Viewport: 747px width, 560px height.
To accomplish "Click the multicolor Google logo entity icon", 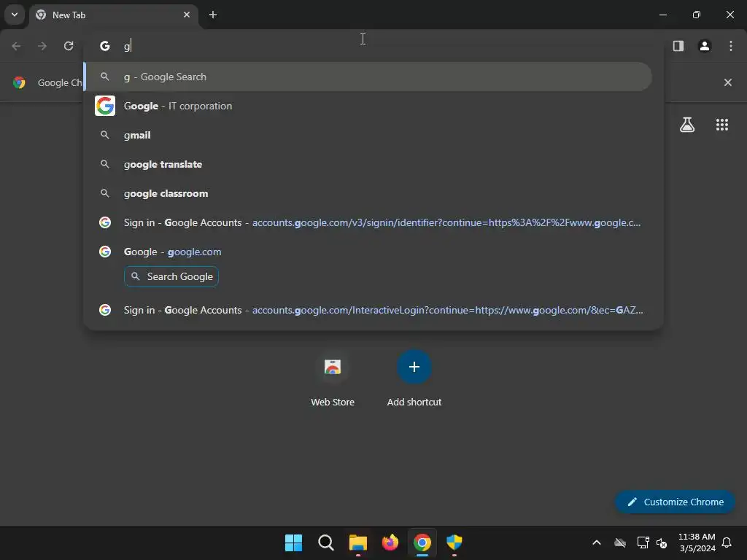I will coord(105,106).
